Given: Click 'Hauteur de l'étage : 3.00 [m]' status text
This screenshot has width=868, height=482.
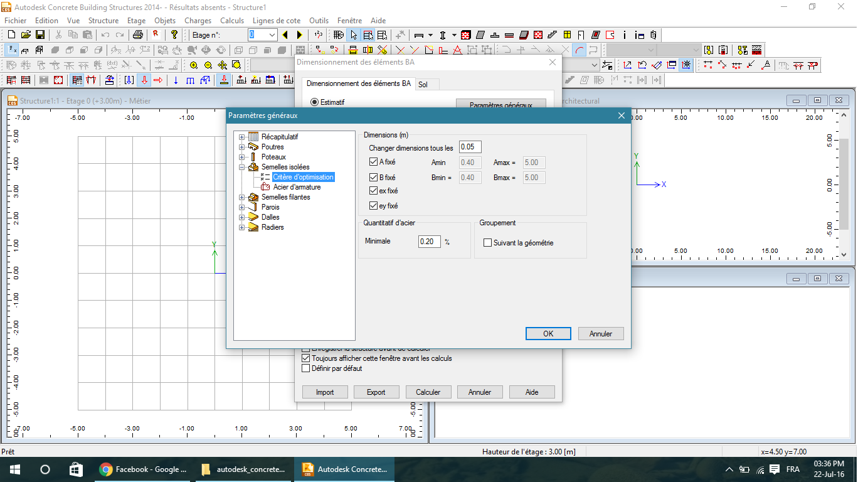Looking at the screenshot, I should click(529, 452).
